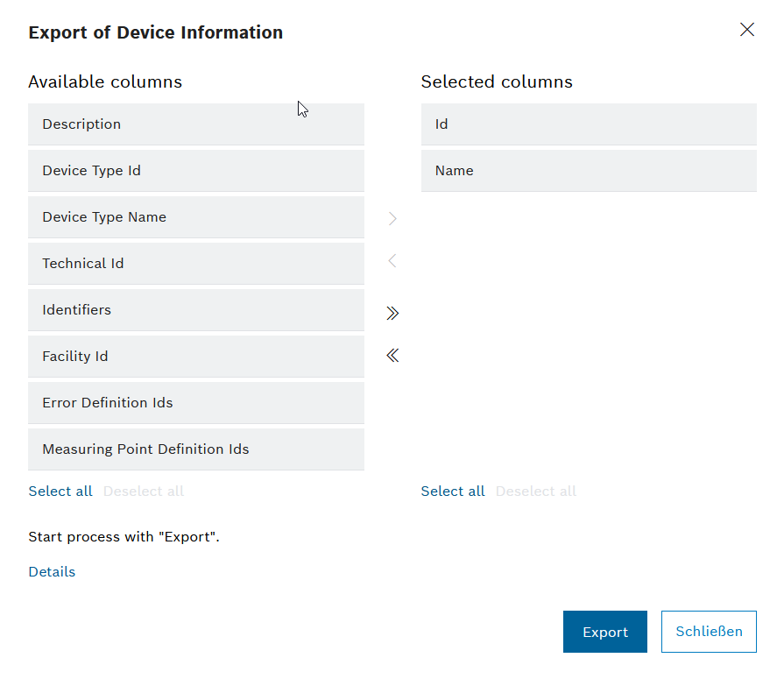This screenshot has height=679, width=784.
Task: Select "Id" in Selected columns
Action: [x=588, y=124]
